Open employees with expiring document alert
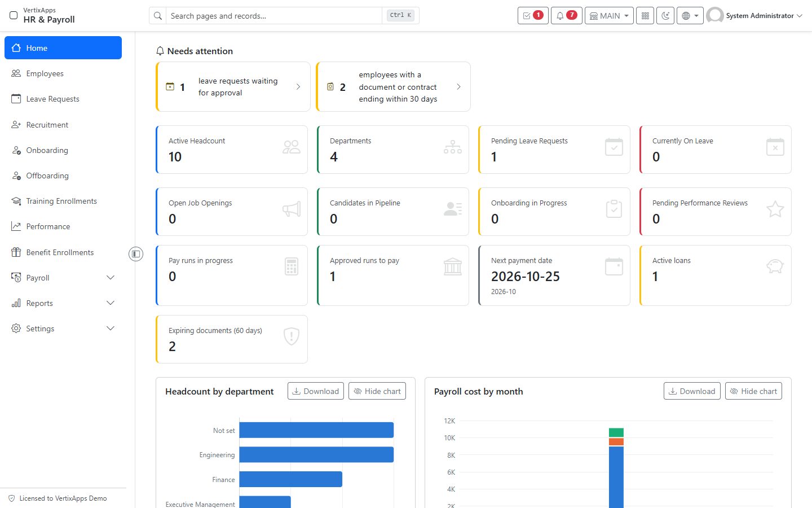This screenshot has width=812, height=508. (x=393, y=87)
